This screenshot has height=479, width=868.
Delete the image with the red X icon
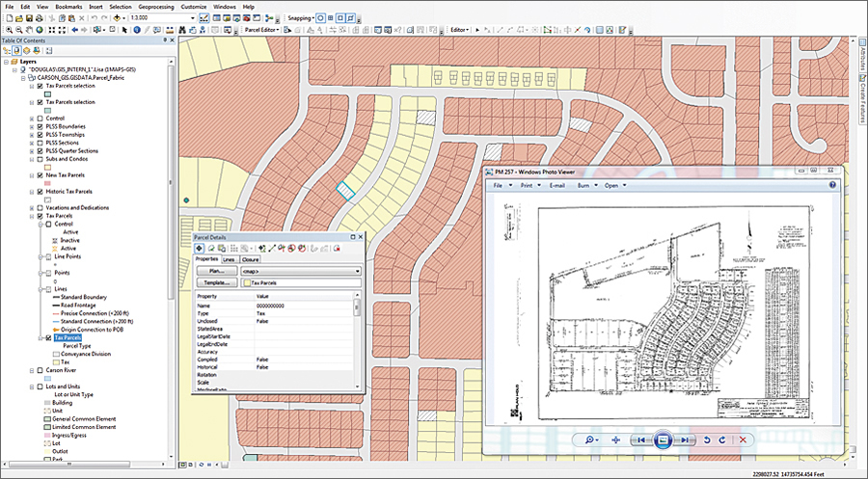(x=743, y=439)
